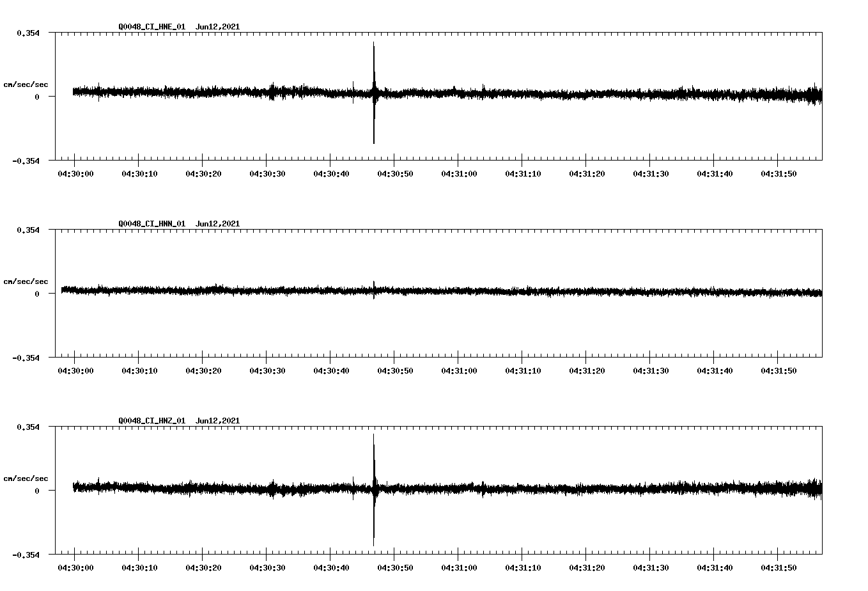Click 04:31:20 time label under HNZ plot

(587, 568)
